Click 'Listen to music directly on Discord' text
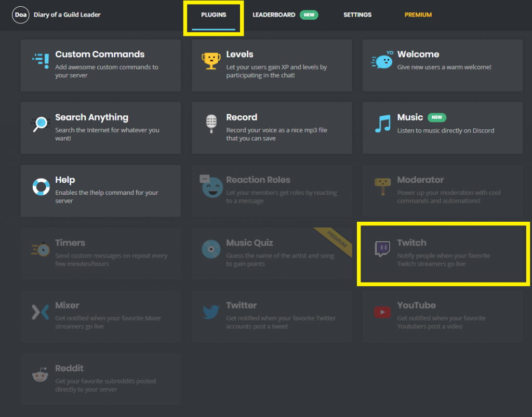Image resolution: width=532 pixels, height=417 pixels. click(x=445, y=130)
